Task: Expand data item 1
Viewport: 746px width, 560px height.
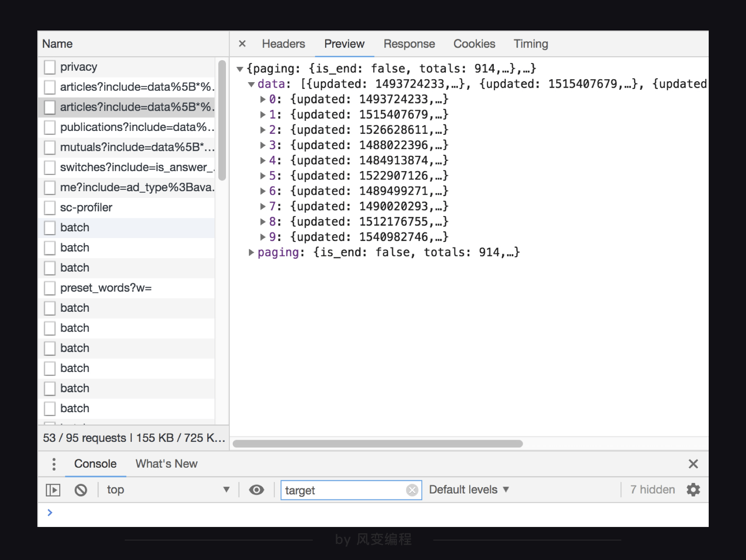Action: 263,115
